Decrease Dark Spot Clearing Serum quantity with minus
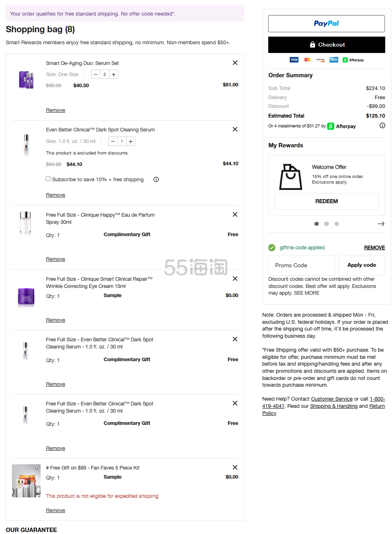The width and height of the screenshot is (392, 534). click(113, 141)
